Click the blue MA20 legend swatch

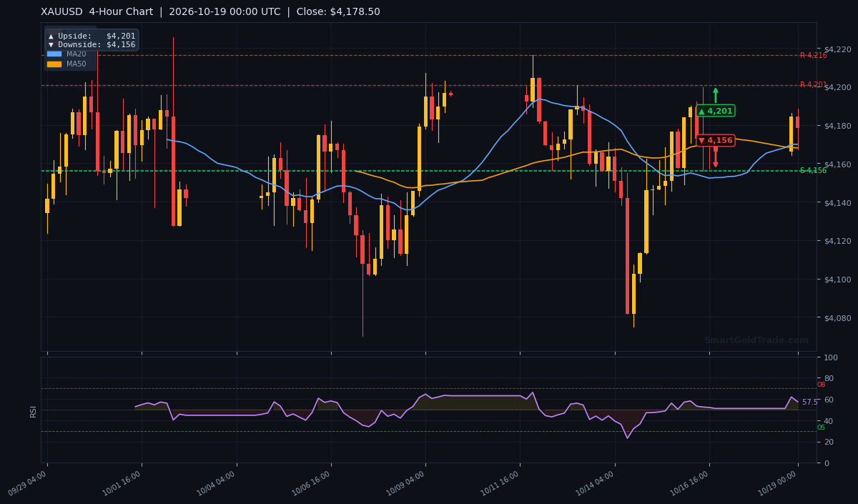point(54,54)
